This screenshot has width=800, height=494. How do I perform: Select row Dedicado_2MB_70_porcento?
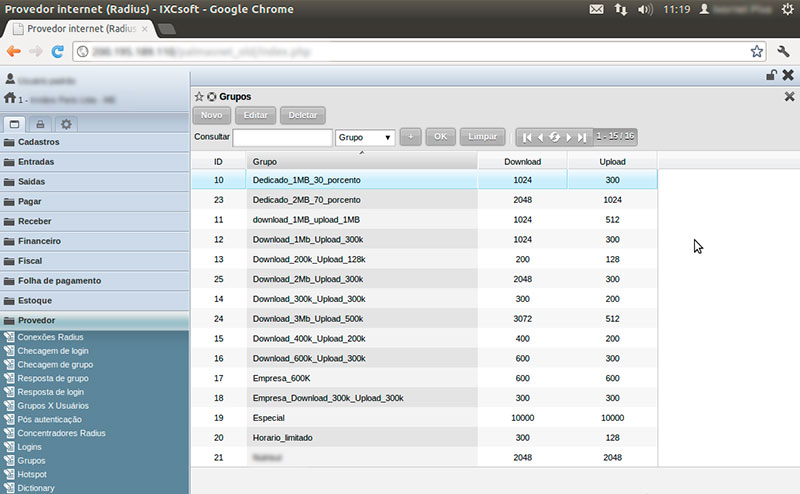click(424, 200)
